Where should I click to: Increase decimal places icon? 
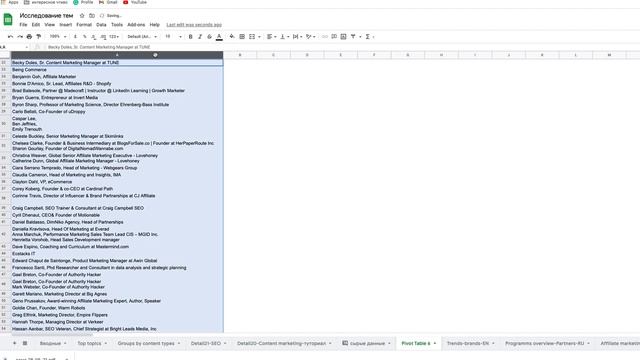click(103, 37)
